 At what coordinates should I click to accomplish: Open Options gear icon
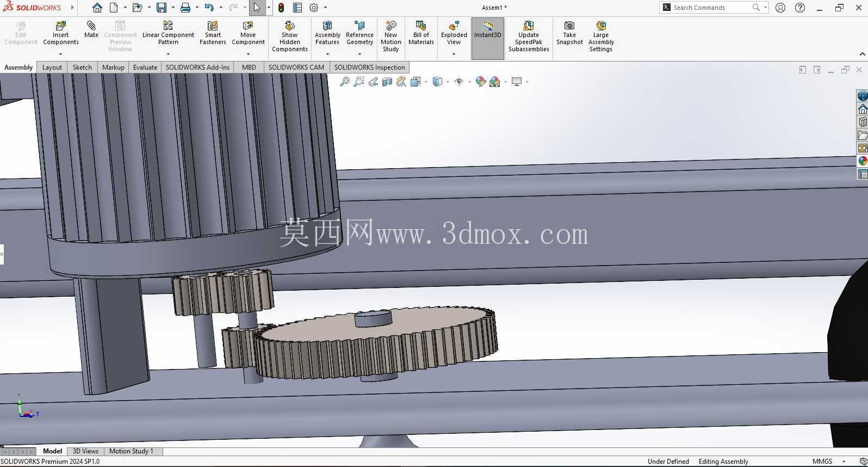point(314,8)
